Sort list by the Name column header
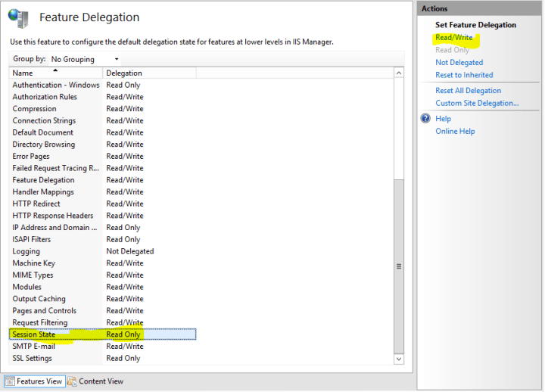Image resolution: width=545 pixels, height=392 pixels. pos(55,73)
